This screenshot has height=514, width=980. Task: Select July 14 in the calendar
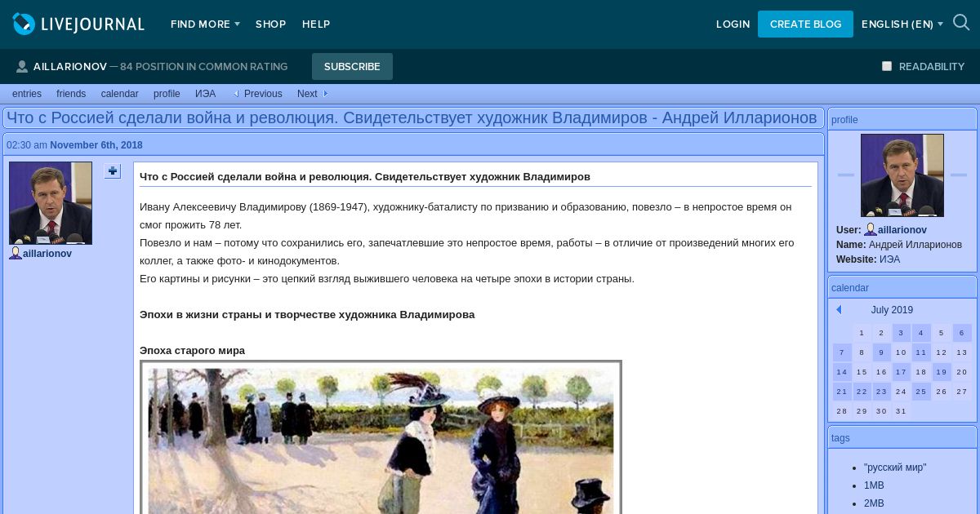point(842,372)
